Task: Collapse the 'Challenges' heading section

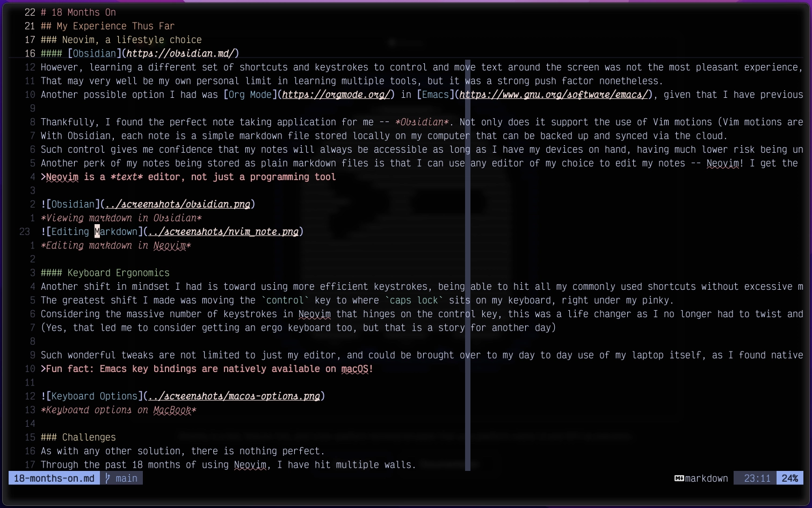Action: click(x=78, y=438)
